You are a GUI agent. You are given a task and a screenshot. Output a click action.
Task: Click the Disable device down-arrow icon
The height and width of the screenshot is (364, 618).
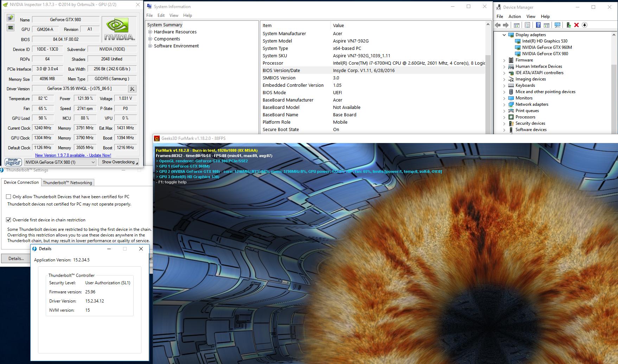point(585,25)
